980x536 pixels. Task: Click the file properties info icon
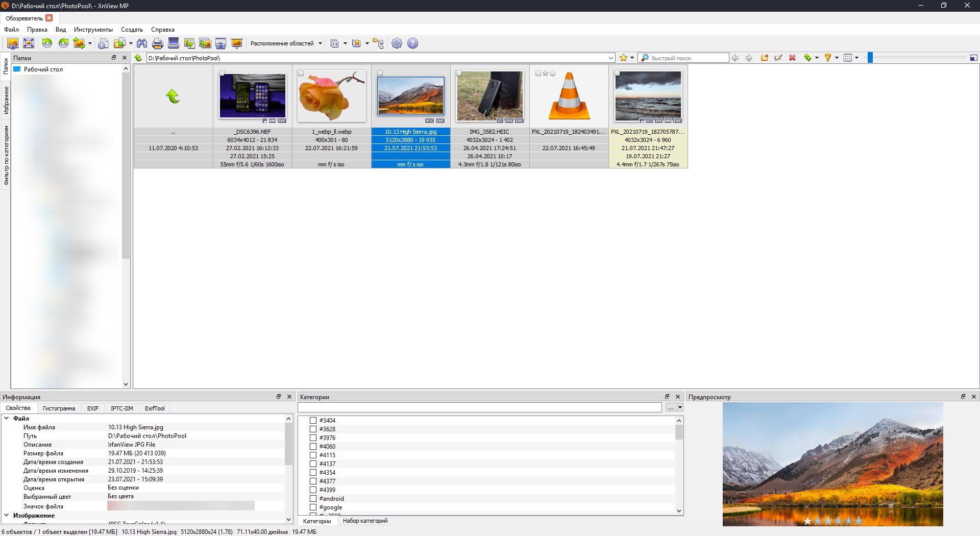(103, 43)
